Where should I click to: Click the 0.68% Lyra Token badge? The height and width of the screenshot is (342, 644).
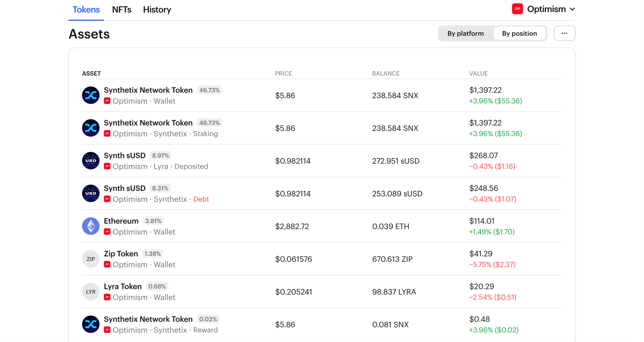pos(157,286)
